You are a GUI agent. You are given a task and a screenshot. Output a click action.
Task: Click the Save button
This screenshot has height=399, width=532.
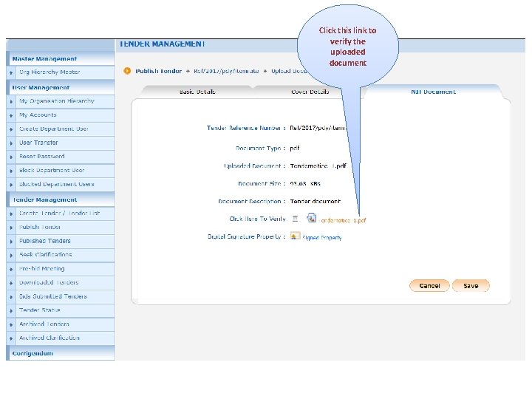(x=471, y=286)
